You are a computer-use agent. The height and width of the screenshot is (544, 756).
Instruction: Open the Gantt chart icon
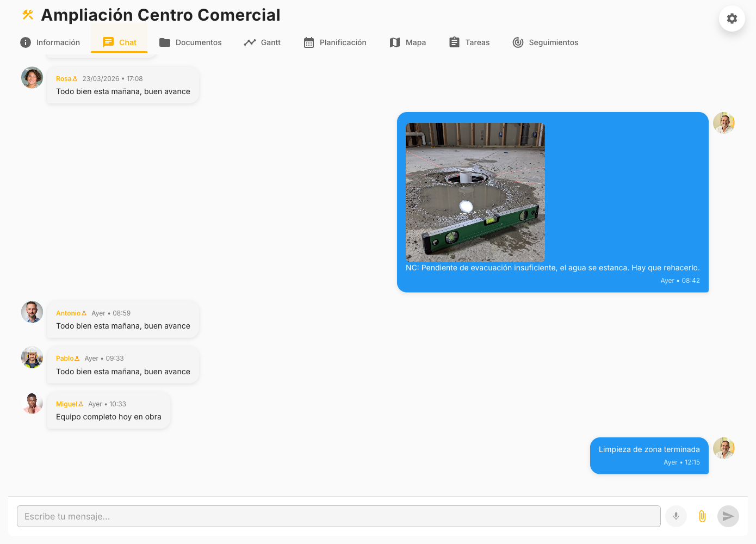pos(250,42)
